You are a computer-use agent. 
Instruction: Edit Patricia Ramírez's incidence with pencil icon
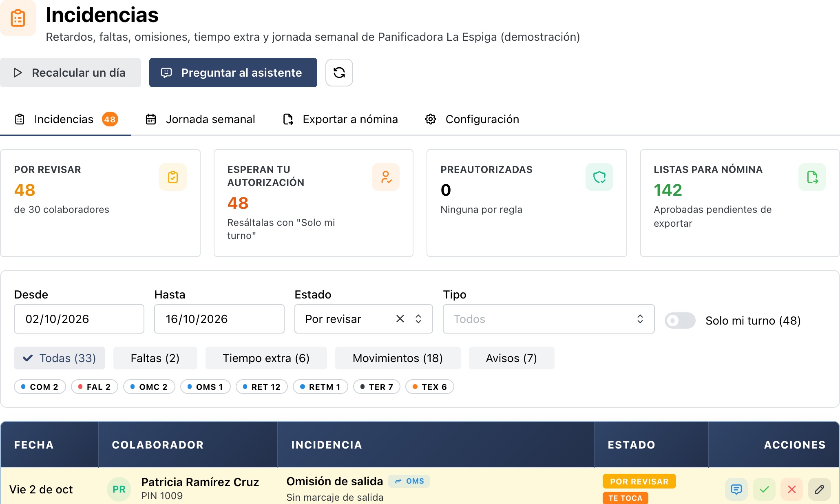pos(820,489)
